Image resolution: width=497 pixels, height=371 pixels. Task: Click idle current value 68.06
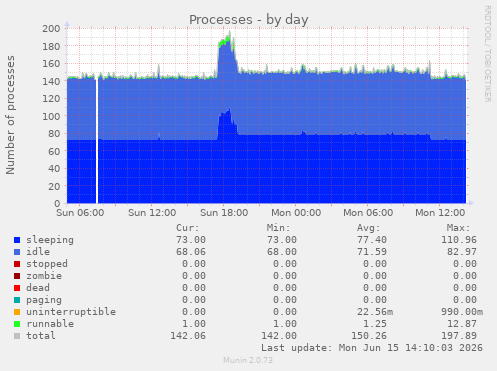point(191,252)
